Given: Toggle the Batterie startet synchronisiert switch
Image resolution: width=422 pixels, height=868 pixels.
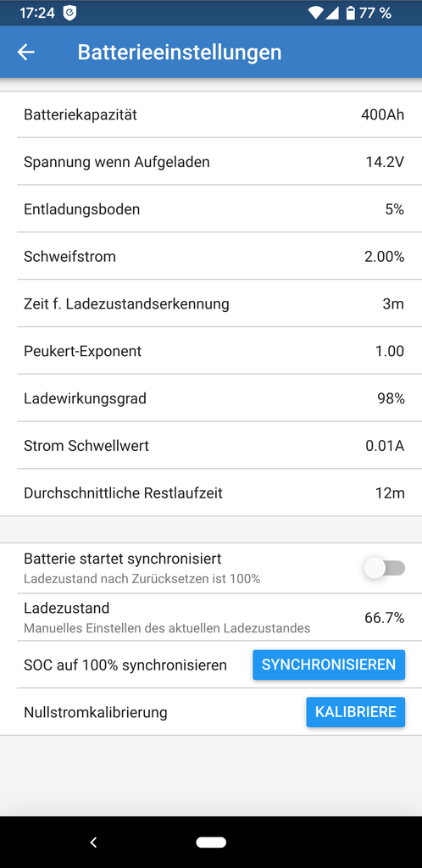Looking at the screenshot, I should [385, 568].
